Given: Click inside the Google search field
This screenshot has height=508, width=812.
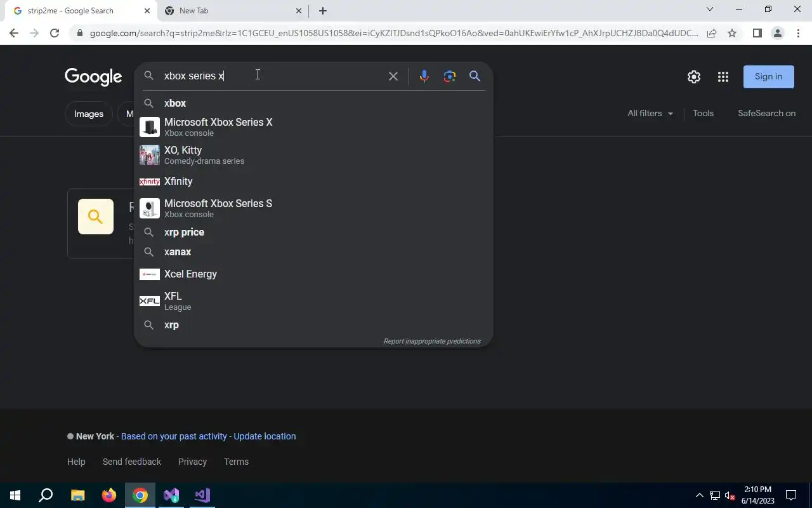Looking at the screenshot, I should pyautogui.click(x=273, y=76).
